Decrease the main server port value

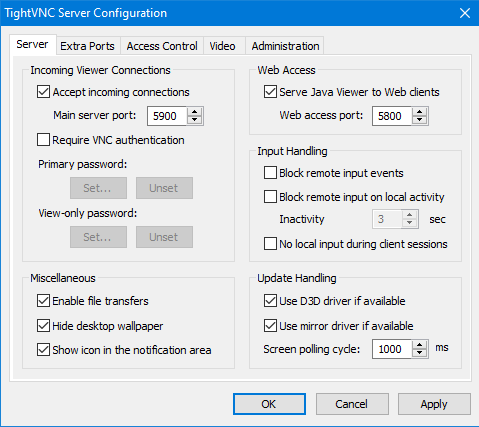pyautogui.click(x=194, y=120)
